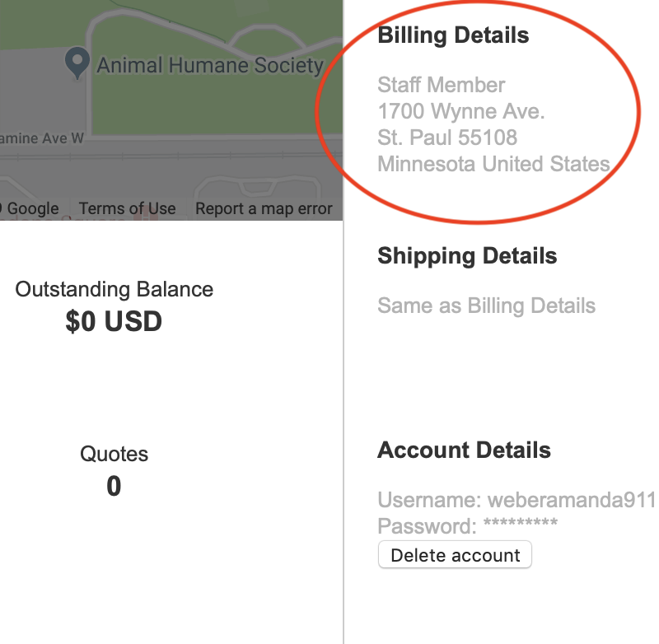Open the Terms of Use link

pos(127,208)
